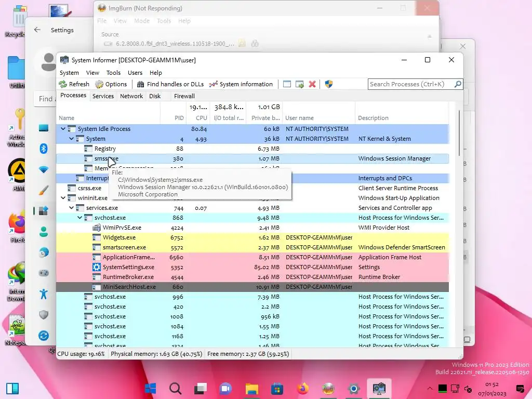Select the Widgets.exe process row
The height and width of the screenshot is (399, 532).
pos(252,237)
